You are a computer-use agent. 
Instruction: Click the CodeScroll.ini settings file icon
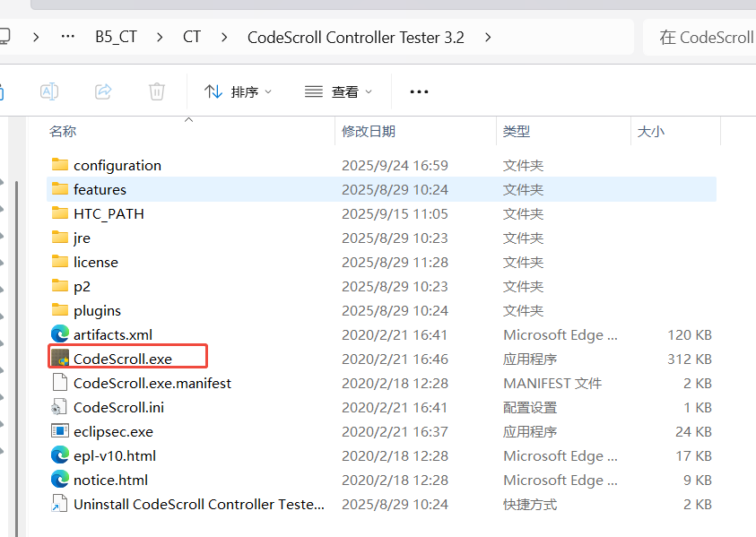[60, 407]
